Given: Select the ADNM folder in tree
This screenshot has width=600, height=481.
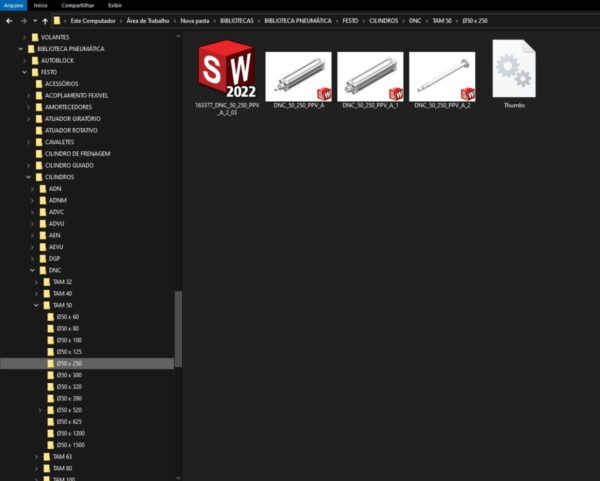Looking at the screenshot, I should pyautogui.click(x=53, y=201).
